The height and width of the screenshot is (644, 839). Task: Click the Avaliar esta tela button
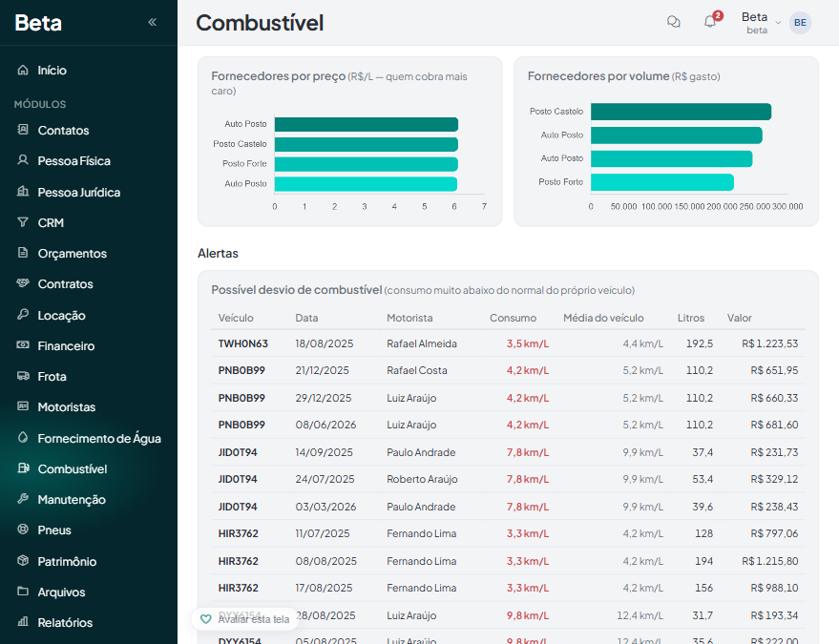(245, 619)
